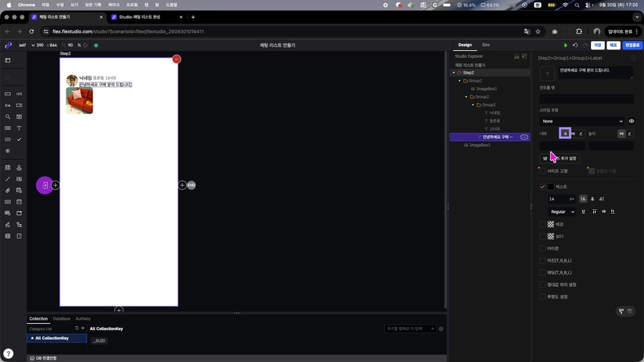Uncheck the 텍스트 checkbox
Image resolution: width=644 pixels, height=362 pixels.
coord(543,186)
